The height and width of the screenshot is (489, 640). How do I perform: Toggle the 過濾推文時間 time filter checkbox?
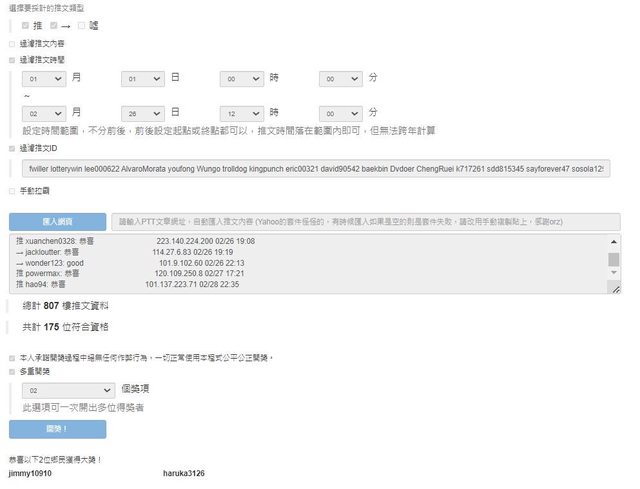pos(12,60)
